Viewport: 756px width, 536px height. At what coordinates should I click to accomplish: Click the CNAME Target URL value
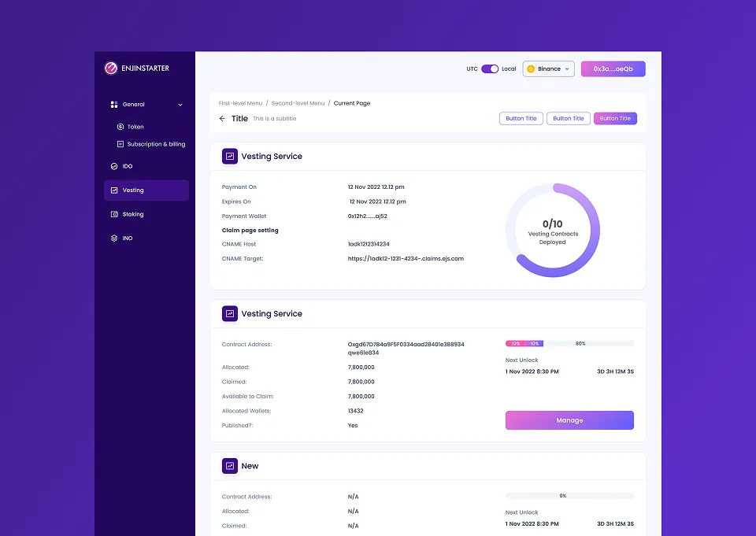[x=406, y=259]
